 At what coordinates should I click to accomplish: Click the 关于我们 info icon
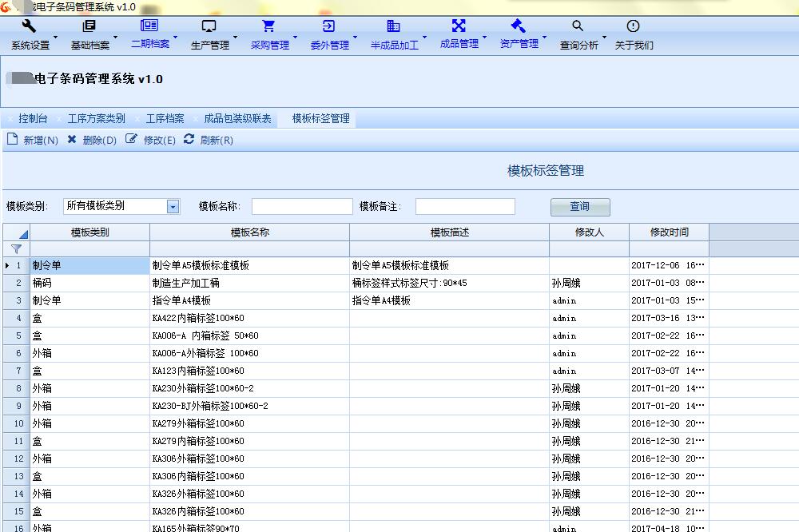(633, 26)
